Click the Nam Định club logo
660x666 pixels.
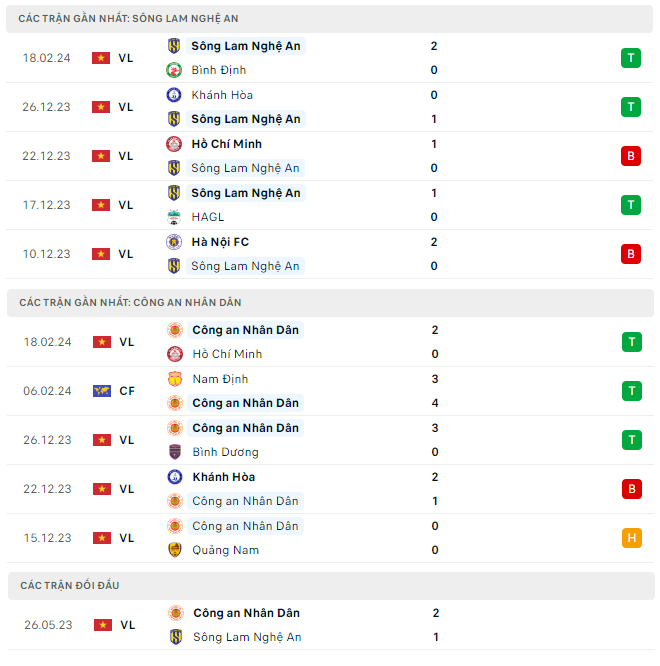(173, 379)
